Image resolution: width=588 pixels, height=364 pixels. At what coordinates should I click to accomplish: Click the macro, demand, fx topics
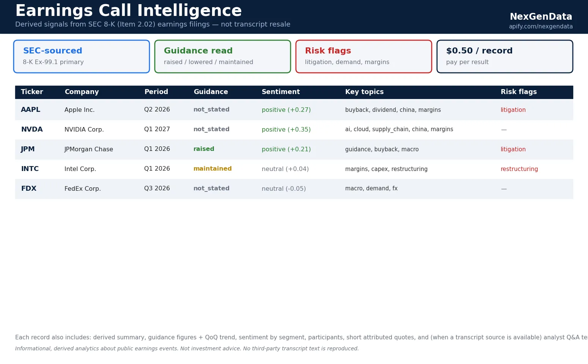coord(371,188)
